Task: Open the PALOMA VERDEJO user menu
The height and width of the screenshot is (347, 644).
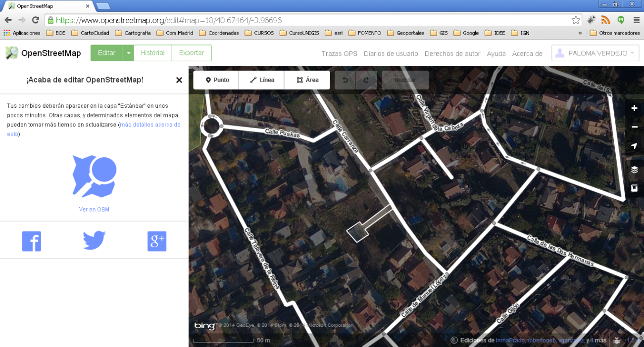Action: point(594,52)
